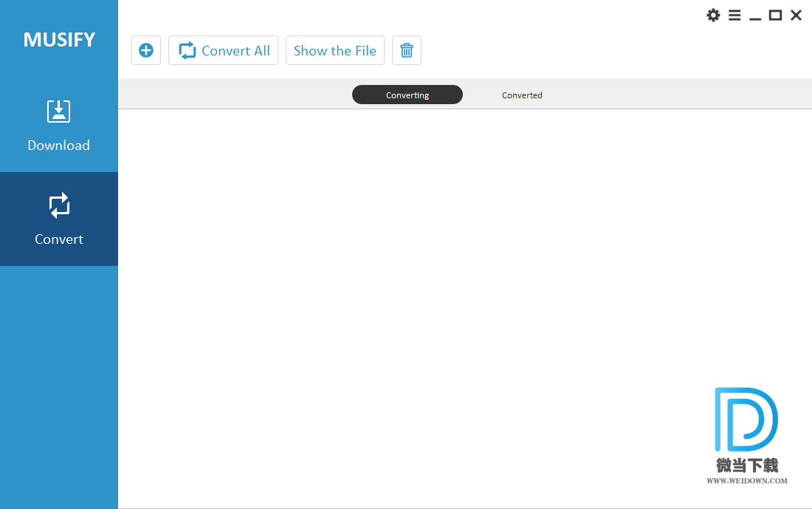
Task: Open the hamburger menu icon
Action: [x=734, y=15]
